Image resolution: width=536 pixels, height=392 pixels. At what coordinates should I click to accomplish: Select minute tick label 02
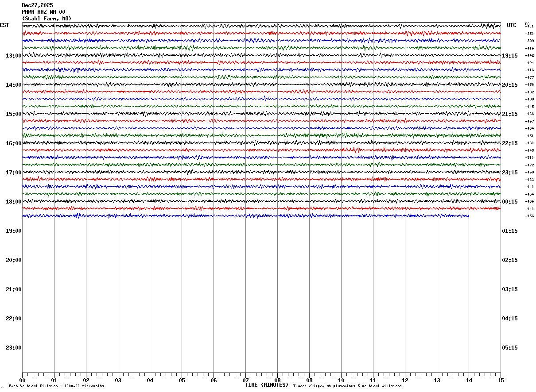86,380
